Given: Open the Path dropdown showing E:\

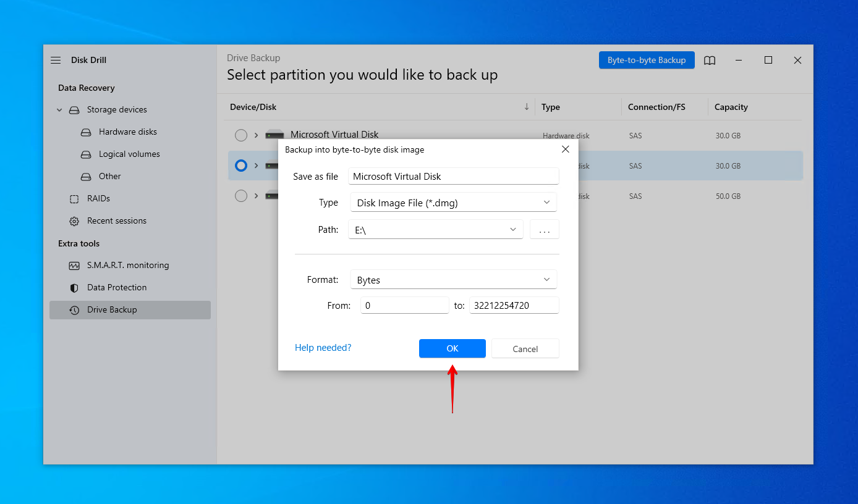Looking at the screenshot, I should (436, 230).
